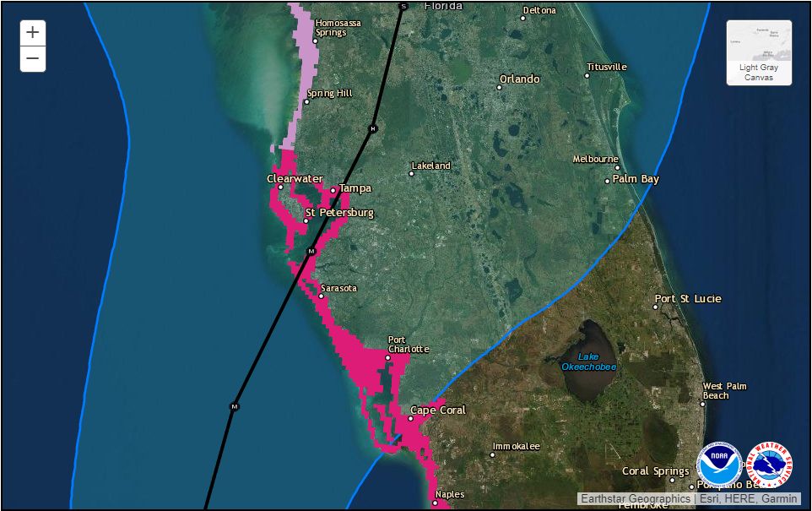Screen dimensions: 812x511
Task: Select the H forecast track marker
Action: (x=373, y=128)
